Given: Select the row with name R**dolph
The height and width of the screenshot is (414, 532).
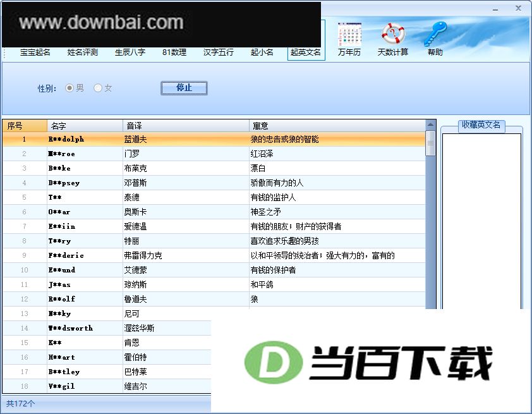Looking at the screenshot, I should pyautogui.click(x=214, y=139).
